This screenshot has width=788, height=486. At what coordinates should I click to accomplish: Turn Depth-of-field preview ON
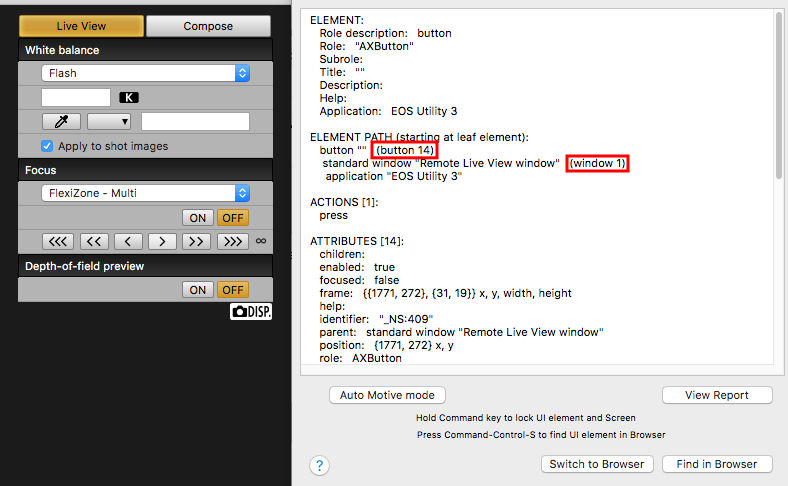[198, 289]
